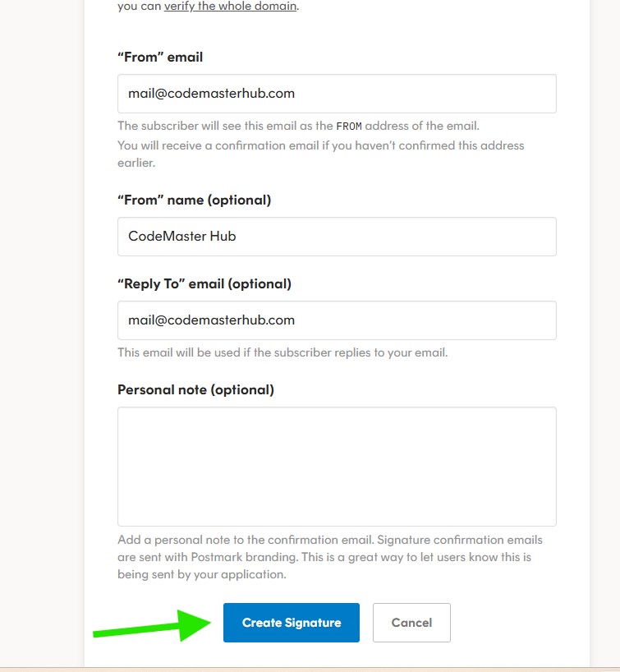Viewport: 620px width, 672px height.
Task: Click the "From" name field containing CodeMaster Hub
Action: 337,237
